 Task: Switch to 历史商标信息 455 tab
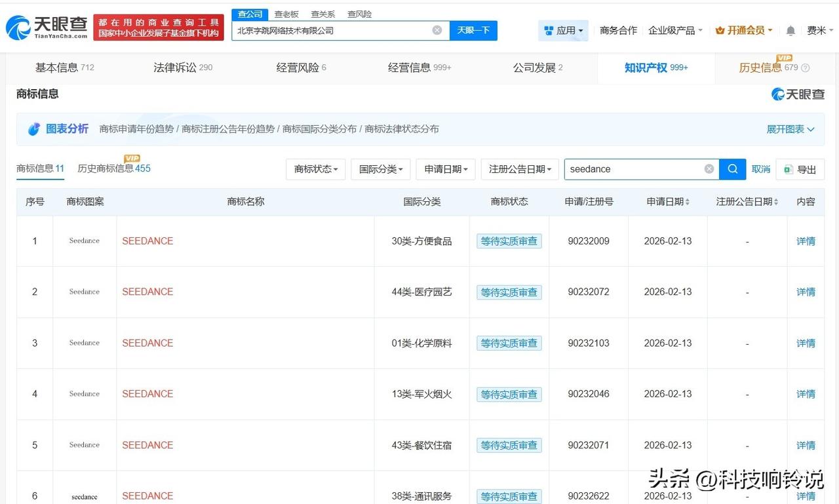pos(113,168)
